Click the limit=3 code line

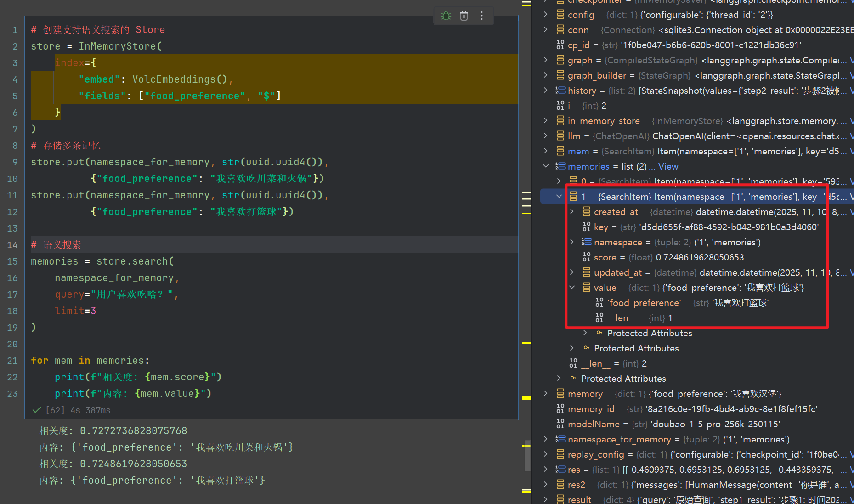pos(75,311)
